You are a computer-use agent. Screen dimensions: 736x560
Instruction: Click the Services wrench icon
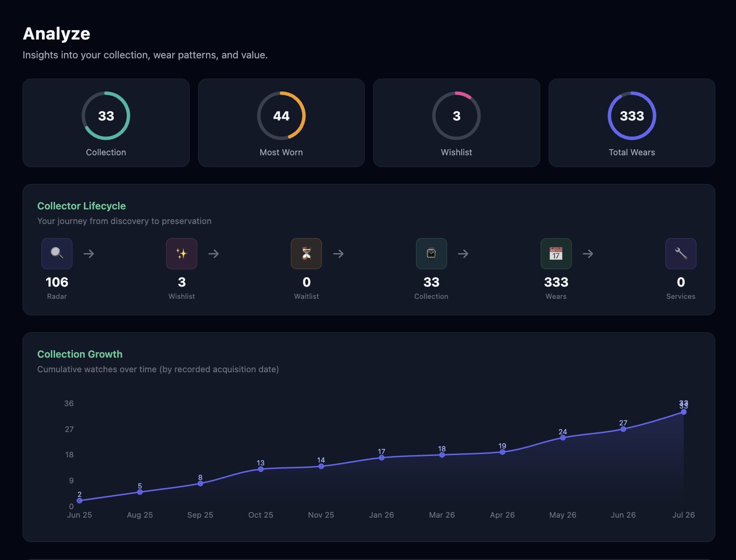[x=681, y=254]
